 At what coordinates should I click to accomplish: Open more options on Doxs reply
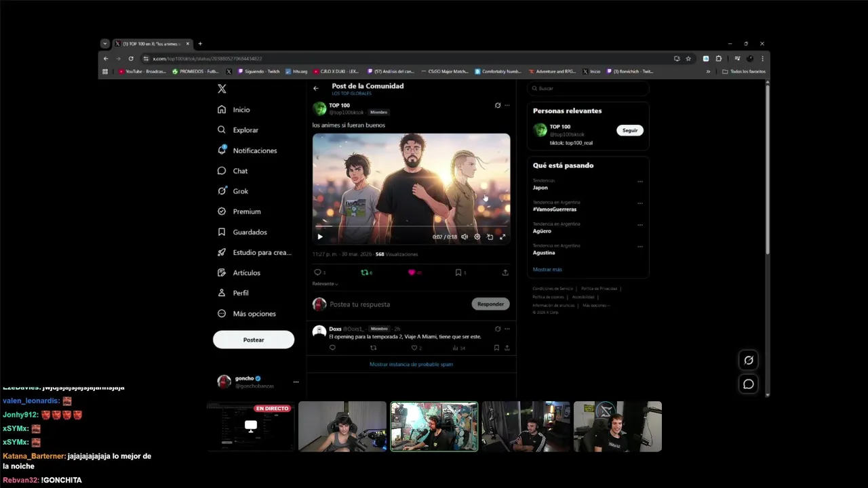coord(507,329)
